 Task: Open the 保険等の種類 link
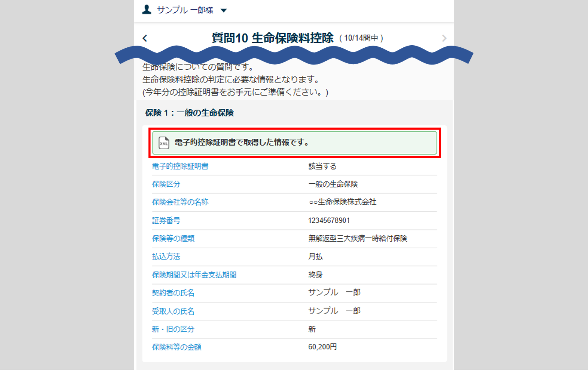173,238
